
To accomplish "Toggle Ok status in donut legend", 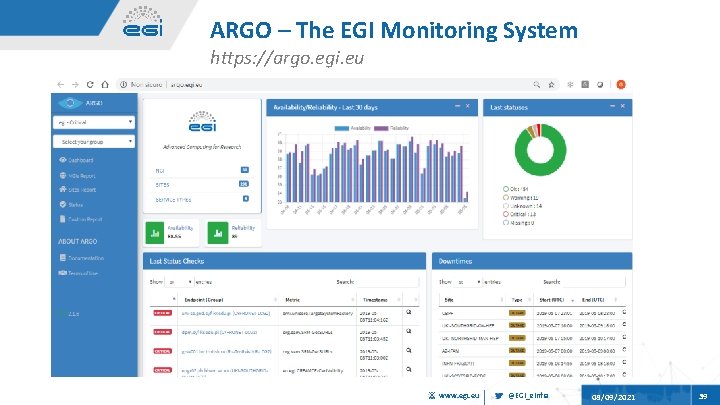I will click(516, 189).
